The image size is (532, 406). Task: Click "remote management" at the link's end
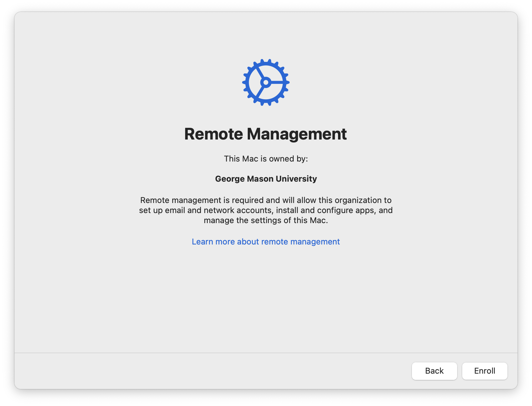coord(300,242)
